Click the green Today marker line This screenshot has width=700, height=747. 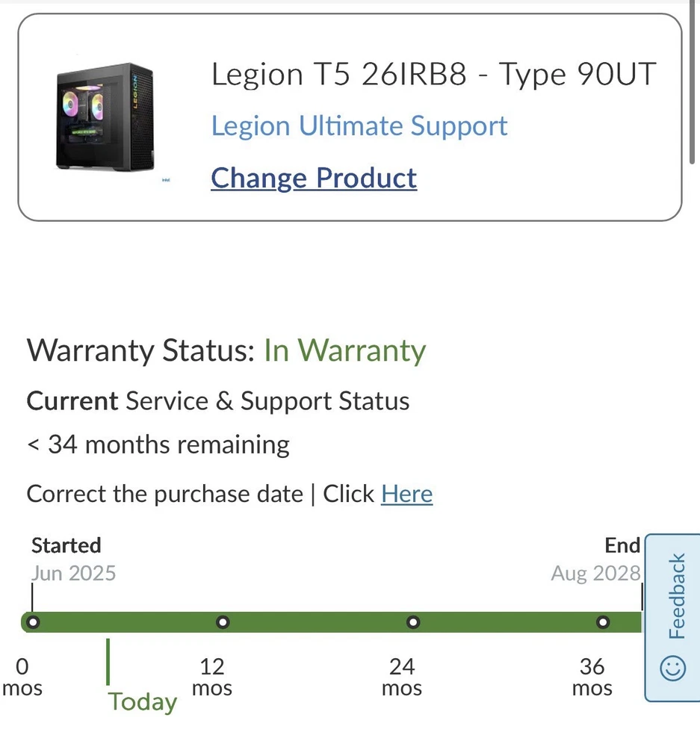(108, 661)
